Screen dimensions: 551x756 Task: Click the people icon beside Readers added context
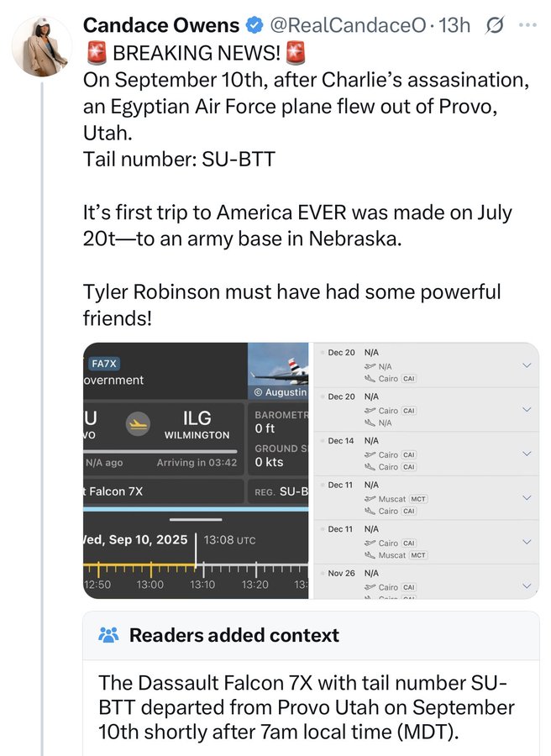click(109, 635)
